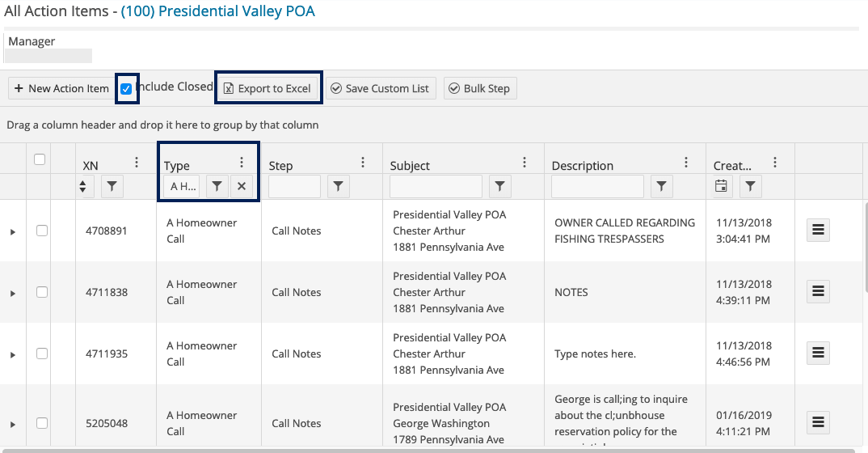Open the Type column options menu

coord(241,163)
